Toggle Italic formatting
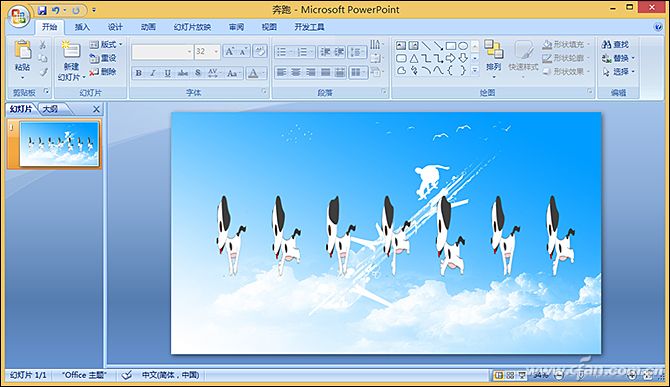 (x=153, y=73)
